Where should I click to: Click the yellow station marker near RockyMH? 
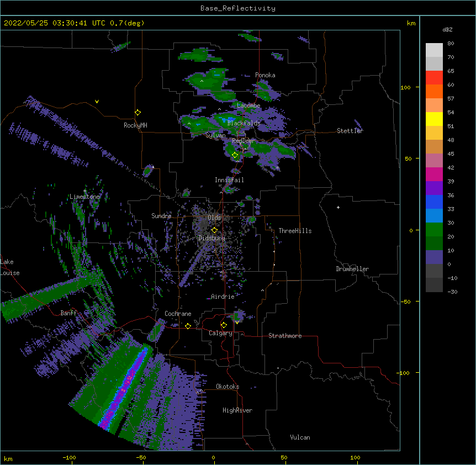(137, 113)
